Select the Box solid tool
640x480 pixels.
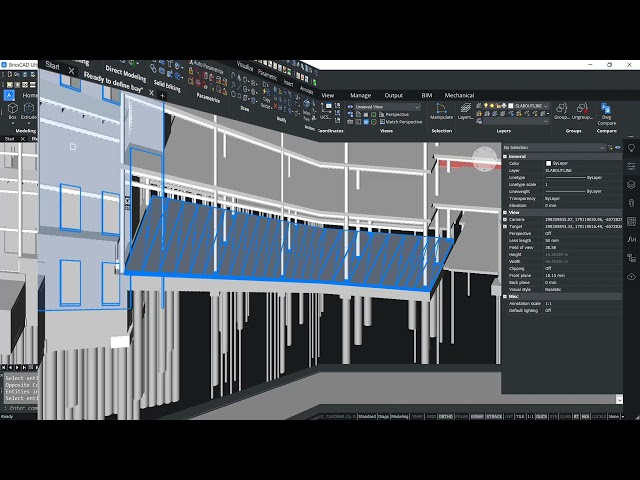pos(13,111)
